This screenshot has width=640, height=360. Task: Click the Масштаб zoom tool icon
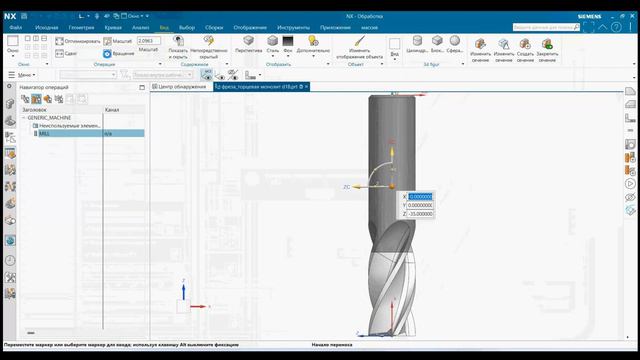point(107,41)
